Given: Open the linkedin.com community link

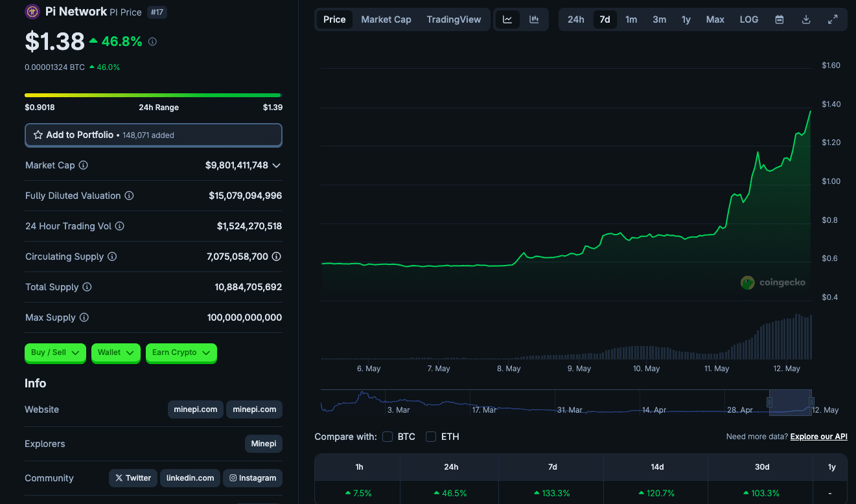Looking at the screenshot, I should coord(190,478).
